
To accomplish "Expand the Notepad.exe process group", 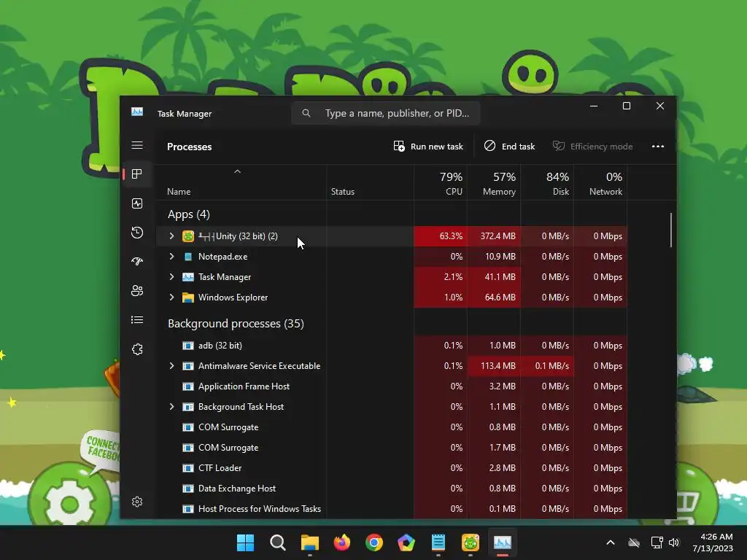I will pos(171,257).
